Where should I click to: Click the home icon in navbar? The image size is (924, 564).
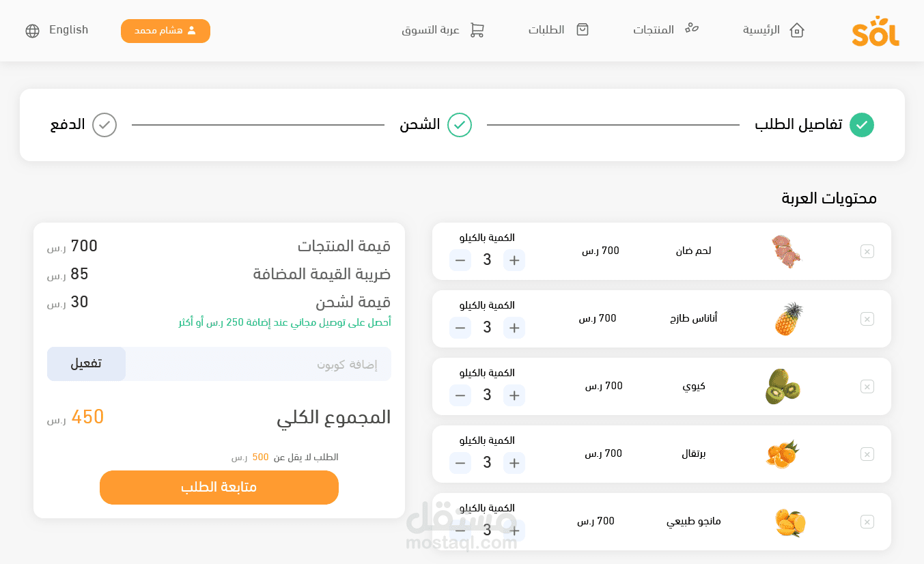(x=796, y=30)
